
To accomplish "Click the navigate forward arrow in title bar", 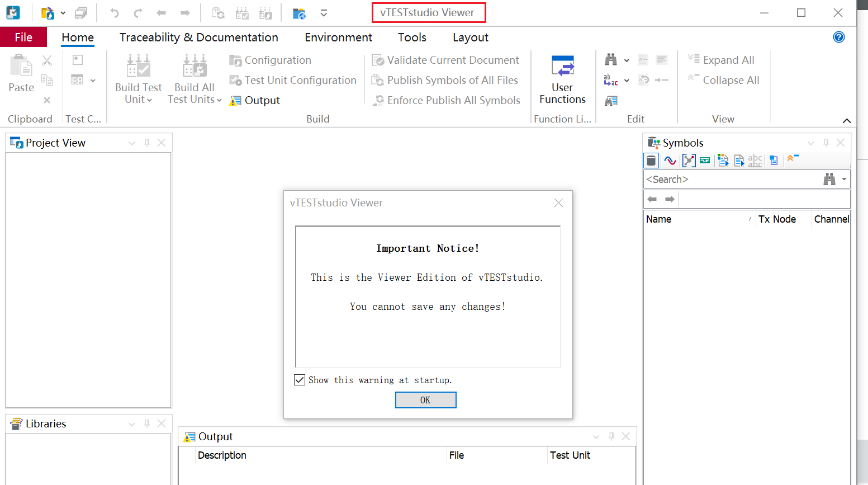I will click(185, 13).
